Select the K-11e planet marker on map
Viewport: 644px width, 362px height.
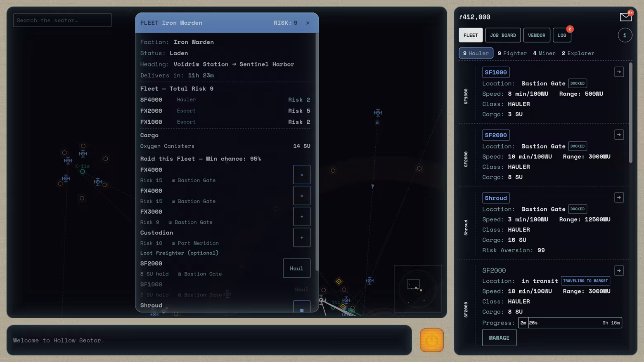click(83, 171)
